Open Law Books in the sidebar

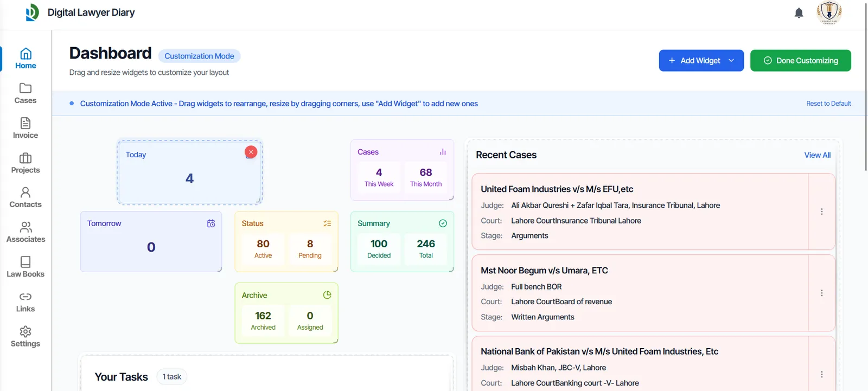[25, 267]
